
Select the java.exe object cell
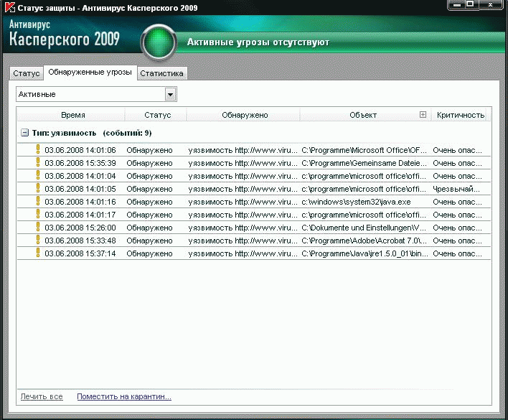coord(356,202)
